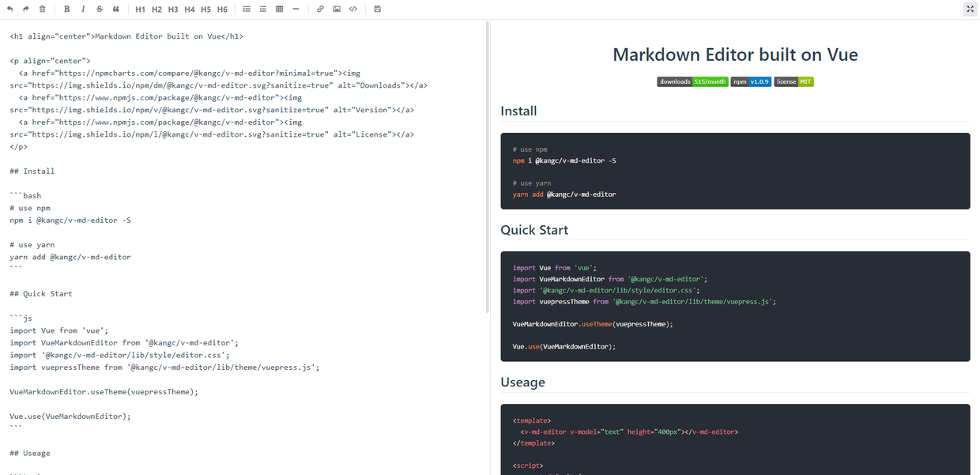Click 'Vue.use(VueMarkdownEditor);' in the editor source
Viewport: 980px width, 475px height.
tap(70, 416)
